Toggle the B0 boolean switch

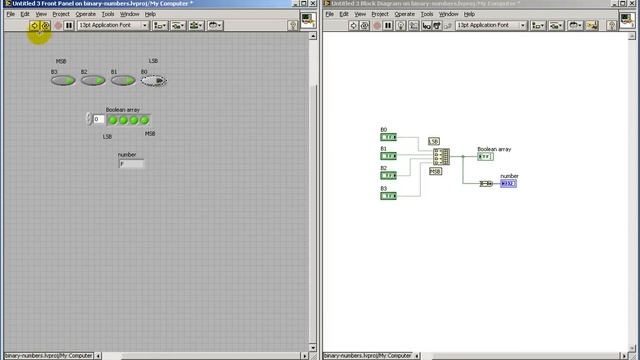[153, 81]
